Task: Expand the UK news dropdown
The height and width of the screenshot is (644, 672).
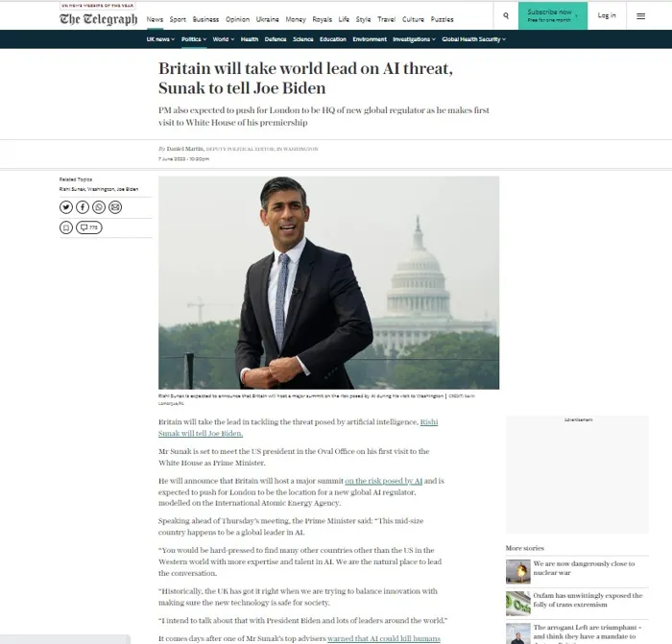Action: (x=160, y=39)
